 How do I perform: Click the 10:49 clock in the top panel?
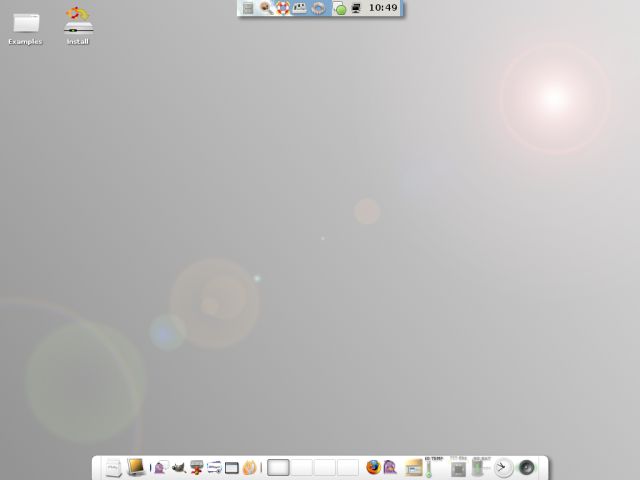[x=383, y=8]
